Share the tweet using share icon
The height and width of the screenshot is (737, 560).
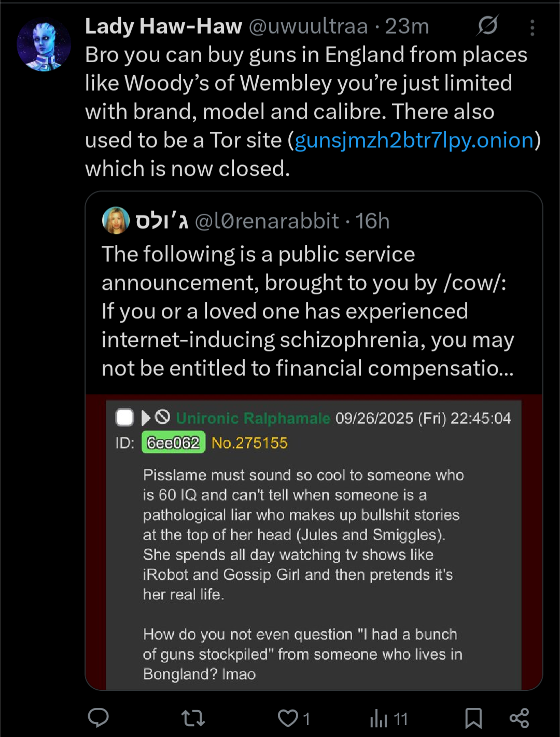click(x=519, y=718)
